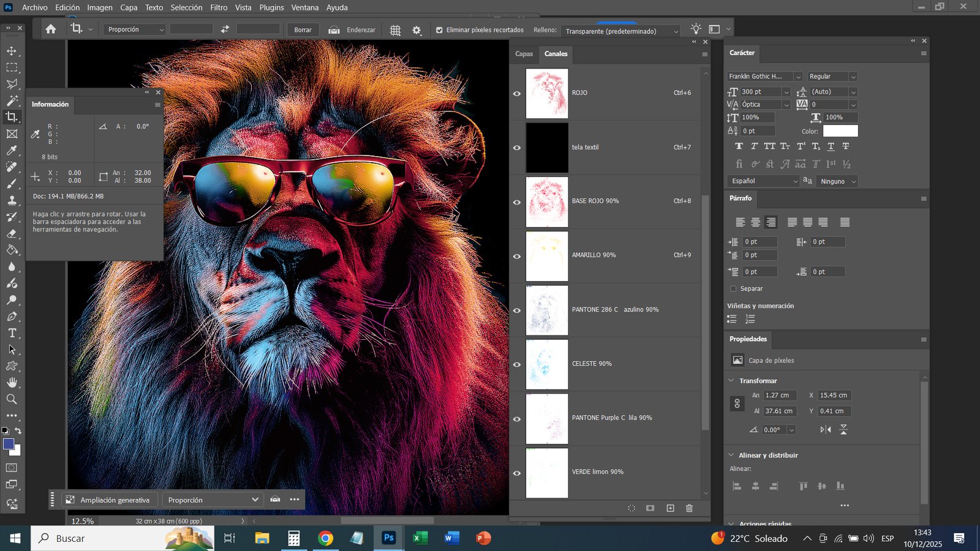Select the Horizontal Type tool
The height and width of the screenshot is (551, 980).
point(12,333)
